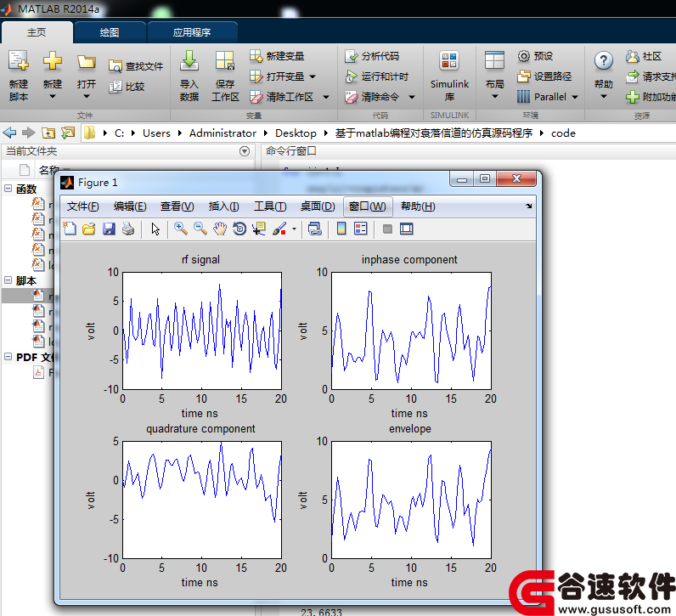Open Edit (编辑) menu in Figure 1
Viewport: 676px width, 616px height.
click(130, 206)
